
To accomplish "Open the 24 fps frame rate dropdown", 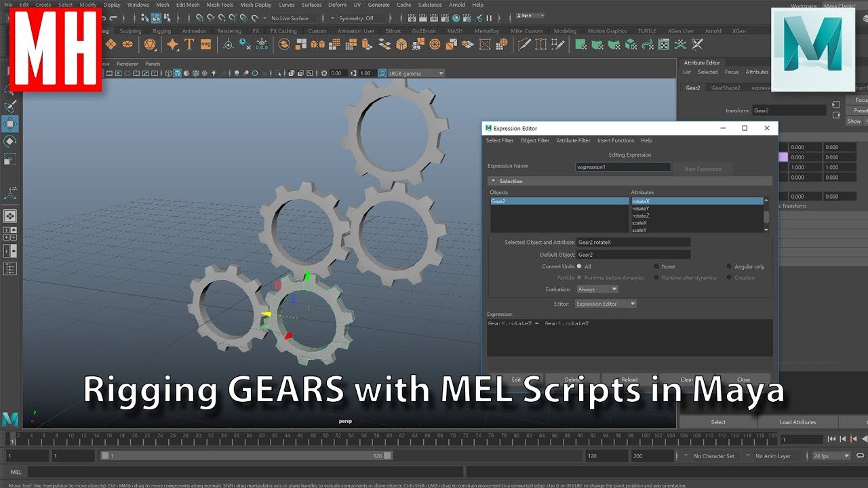I will tap(832, 456).
